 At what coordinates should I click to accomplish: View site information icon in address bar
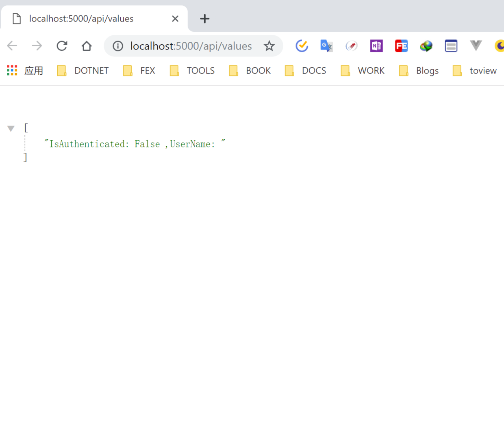[x=118, y=46]
